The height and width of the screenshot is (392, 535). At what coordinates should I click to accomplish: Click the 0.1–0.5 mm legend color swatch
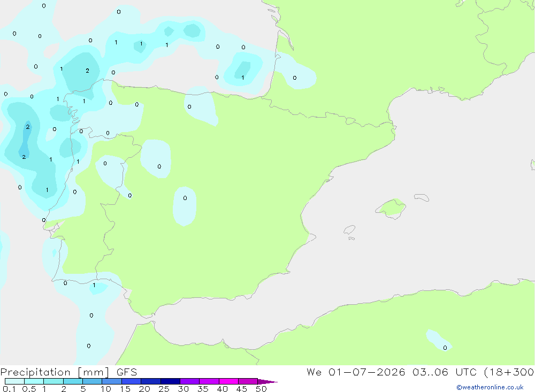point(14,381)
